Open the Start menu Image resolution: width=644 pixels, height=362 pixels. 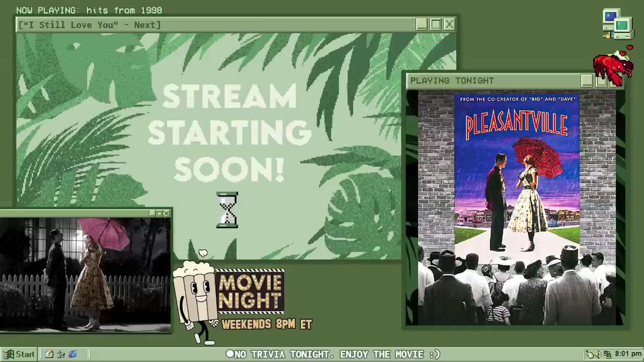tap(18, 354)
